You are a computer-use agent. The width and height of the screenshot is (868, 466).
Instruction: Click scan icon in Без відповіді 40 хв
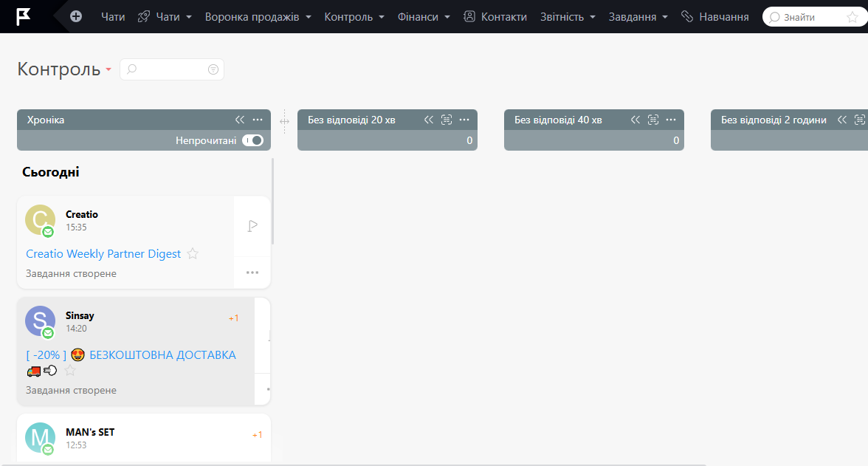coord(653,120)
